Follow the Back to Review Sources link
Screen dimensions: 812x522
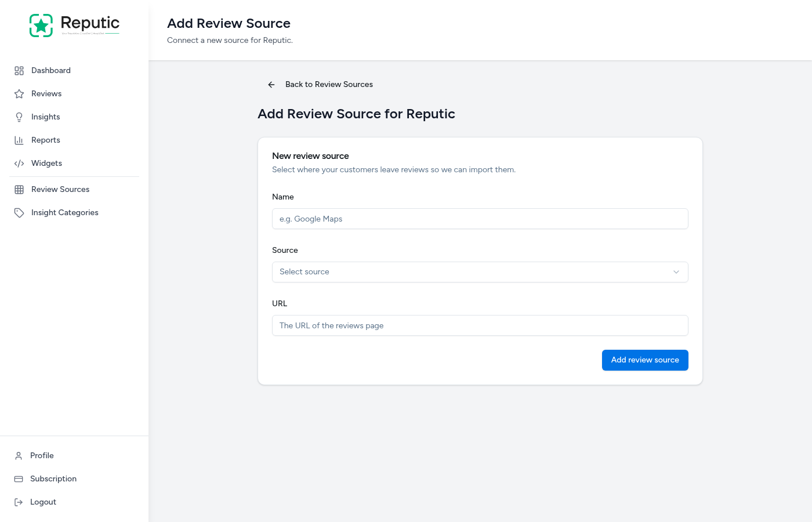[x=329, y=84]
